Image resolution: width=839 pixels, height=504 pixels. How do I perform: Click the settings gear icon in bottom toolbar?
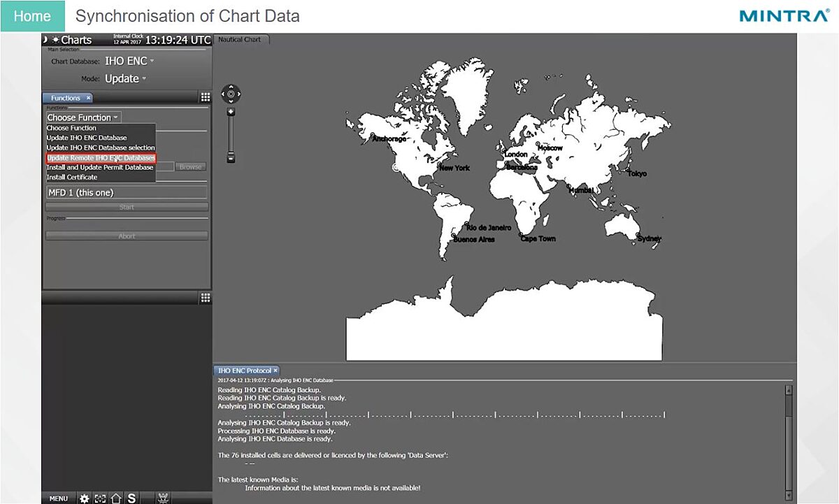point(85,498)
